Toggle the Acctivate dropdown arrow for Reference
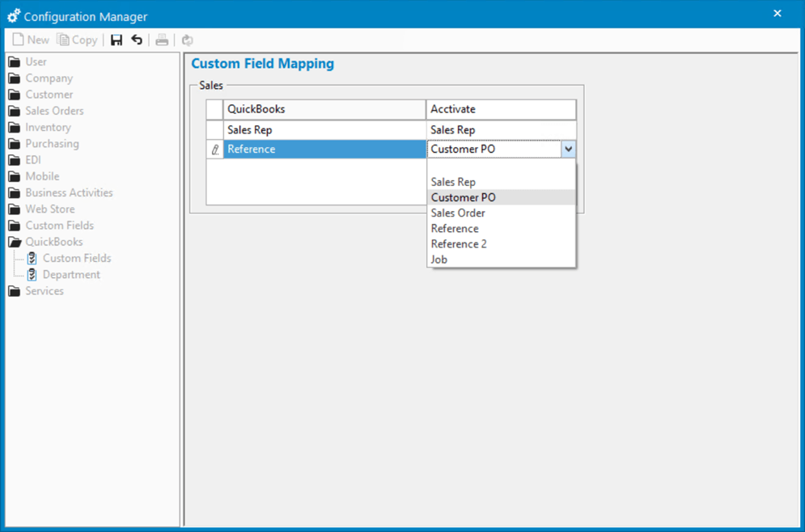 pyautogui.click(x=568, y=149)
